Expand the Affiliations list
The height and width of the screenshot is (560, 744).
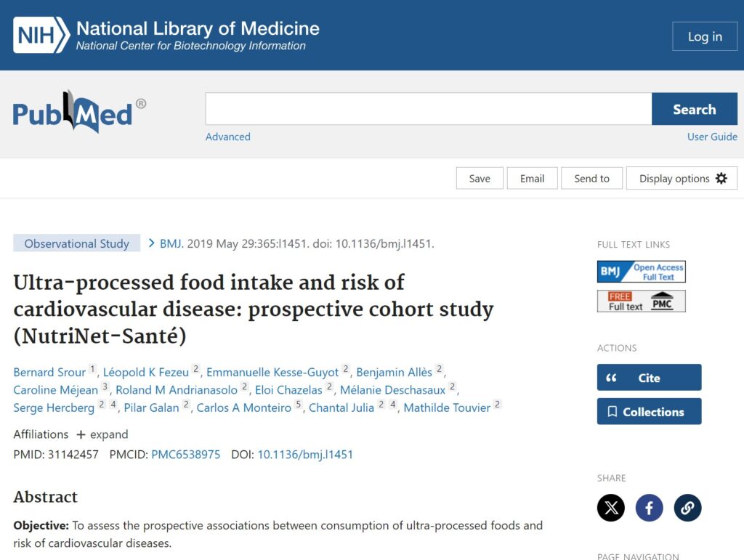point(102,434)
